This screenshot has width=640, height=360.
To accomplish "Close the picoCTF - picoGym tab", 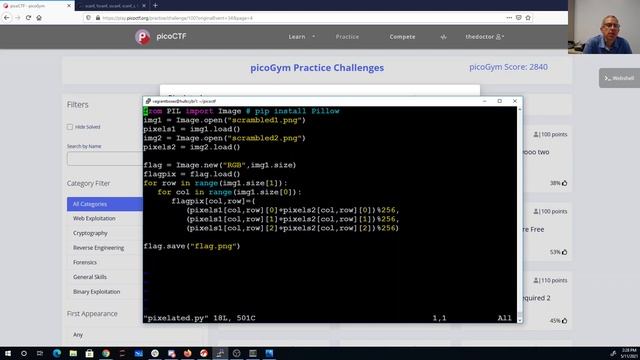I will tap(69, 6).
